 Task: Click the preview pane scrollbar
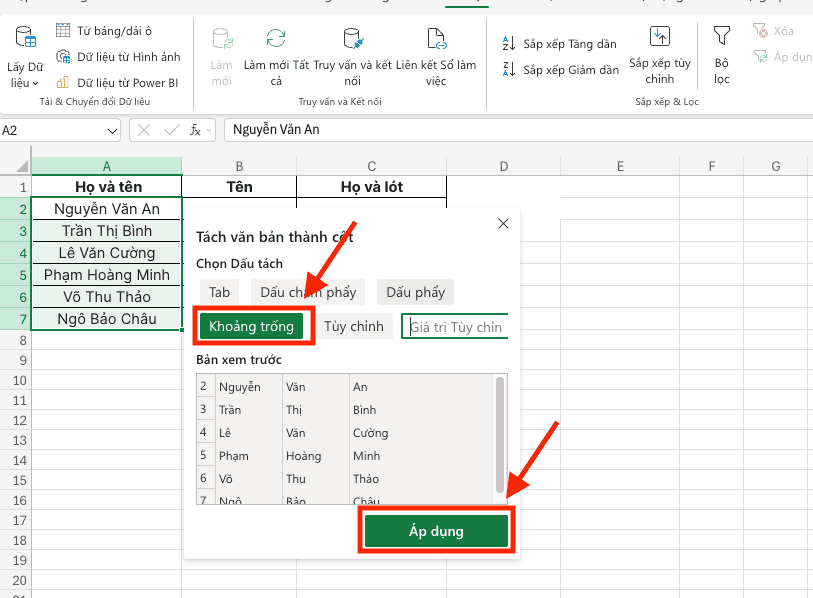[500, 432]
